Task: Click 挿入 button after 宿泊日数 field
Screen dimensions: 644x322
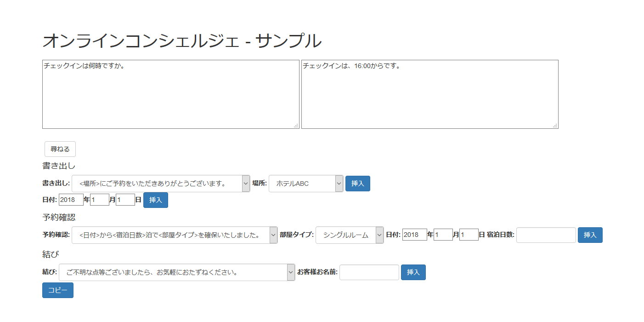Action: click(590, 235)
